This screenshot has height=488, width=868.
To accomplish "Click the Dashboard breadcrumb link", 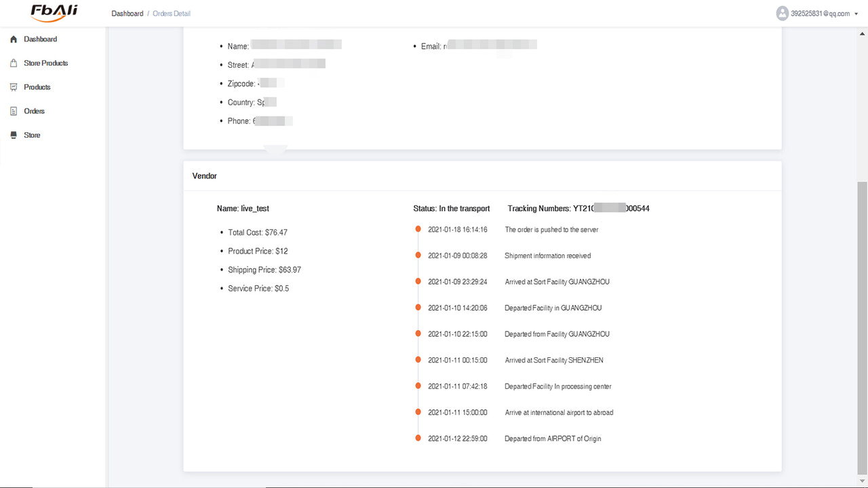I will [127, 13].
